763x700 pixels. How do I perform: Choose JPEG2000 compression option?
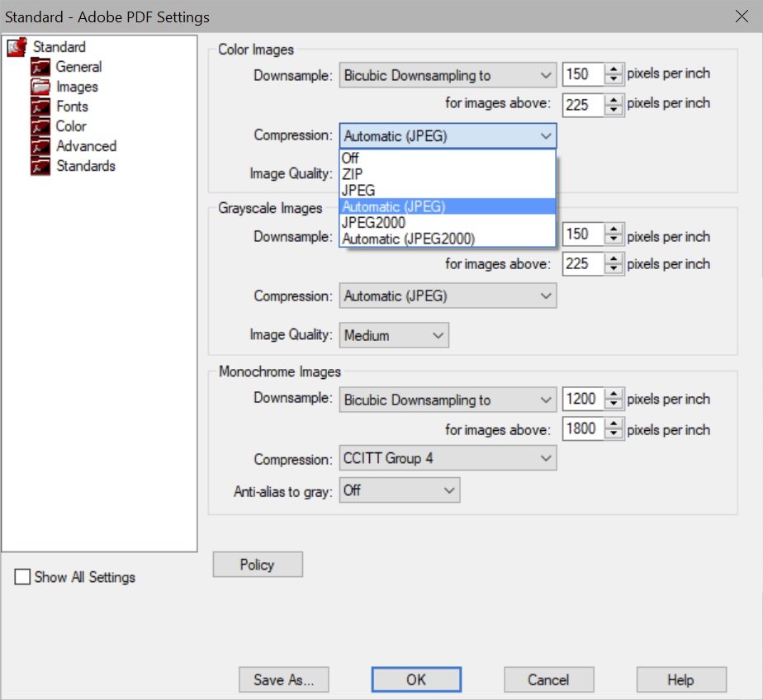pos(448,222)
